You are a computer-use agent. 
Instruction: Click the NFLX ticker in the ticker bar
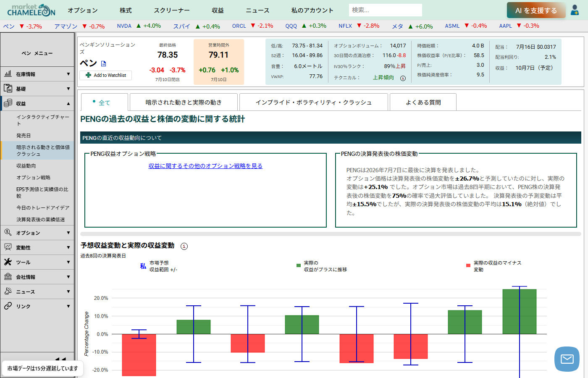[x=345, y=26]
